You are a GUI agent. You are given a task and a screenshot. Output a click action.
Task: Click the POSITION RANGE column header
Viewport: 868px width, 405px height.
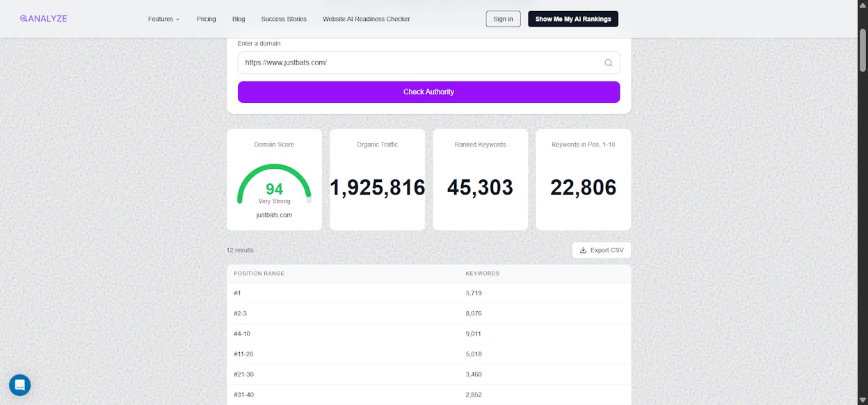259,274
